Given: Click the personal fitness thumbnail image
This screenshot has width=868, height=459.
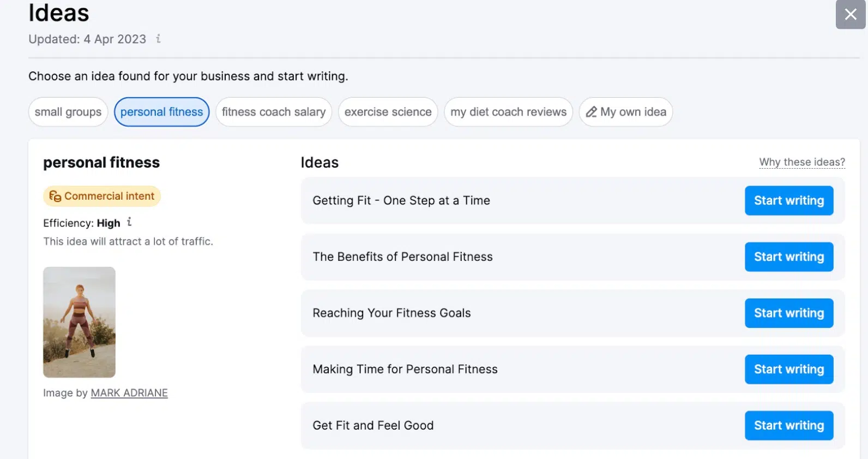Looking at the screenshot, I should coord(80,322).
